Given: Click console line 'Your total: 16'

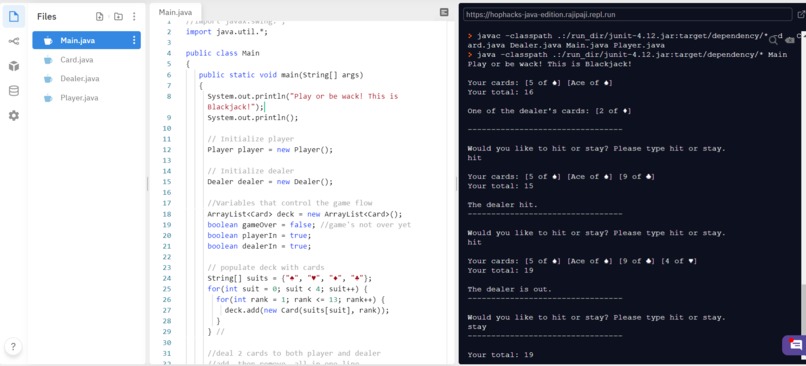Looking at the screenshot, I should point(500,93).
